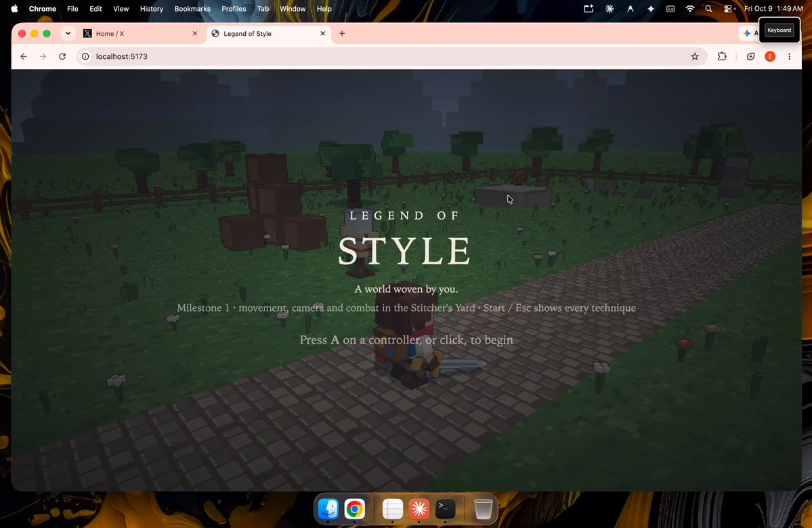Open Finder from the Dock

click(328, 509)
